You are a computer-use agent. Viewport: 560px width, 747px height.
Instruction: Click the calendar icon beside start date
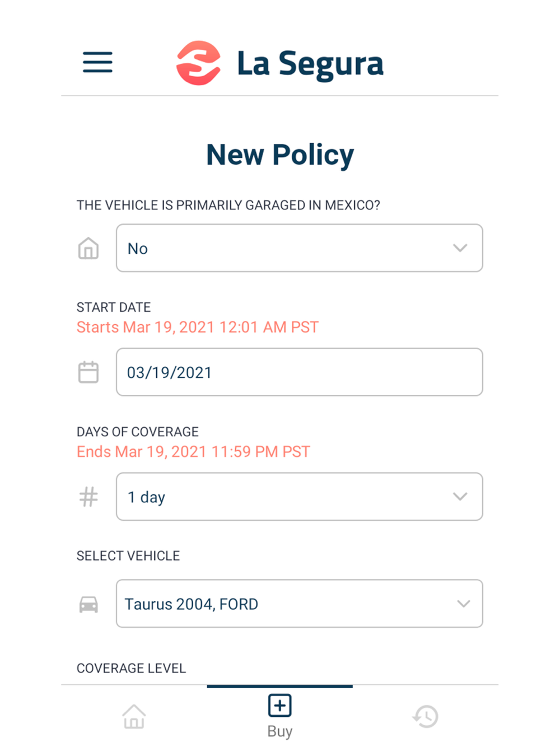(88, 372)
